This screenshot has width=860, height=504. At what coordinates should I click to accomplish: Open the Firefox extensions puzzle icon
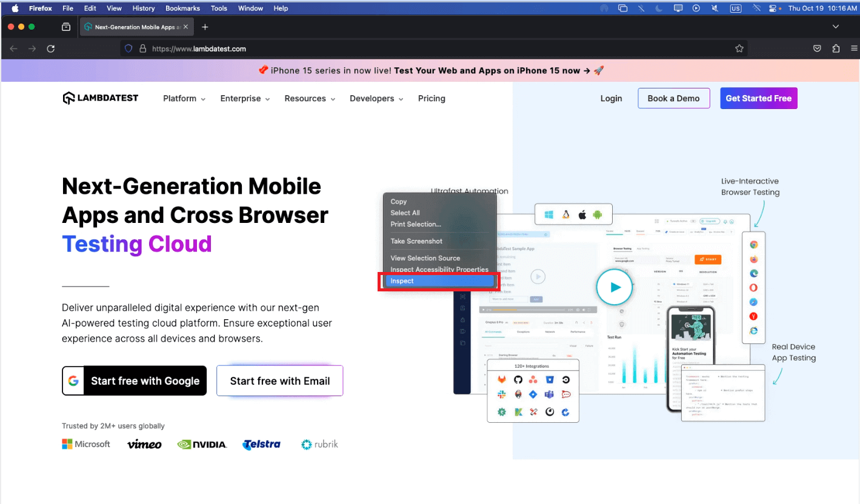coord(836,49)
